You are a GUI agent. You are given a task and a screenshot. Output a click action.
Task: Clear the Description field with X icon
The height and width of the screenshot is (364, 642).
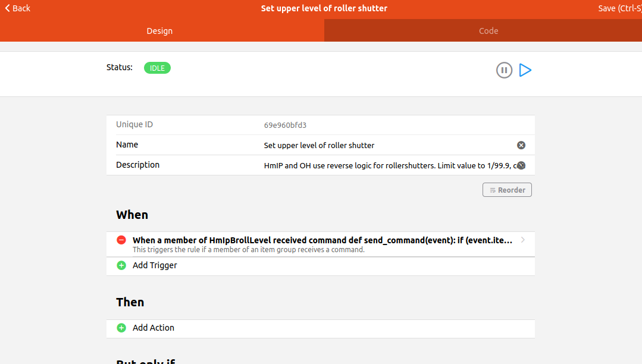[521, 165]
